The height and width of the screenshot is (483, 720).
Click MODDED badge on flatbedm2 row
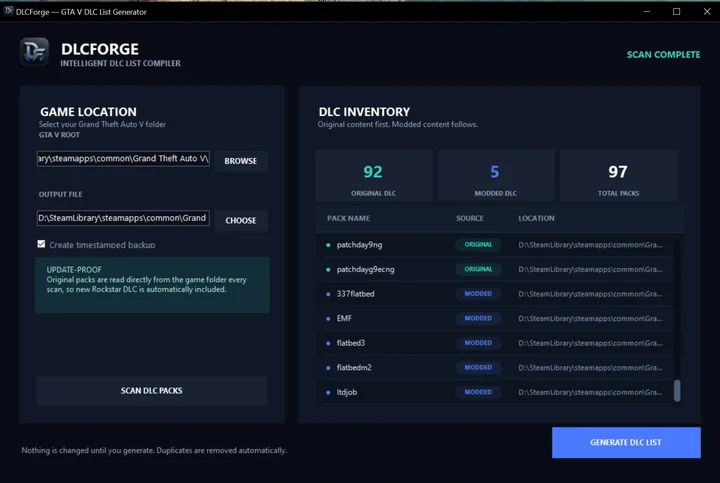pyautogui.click(x=478, y=368)
